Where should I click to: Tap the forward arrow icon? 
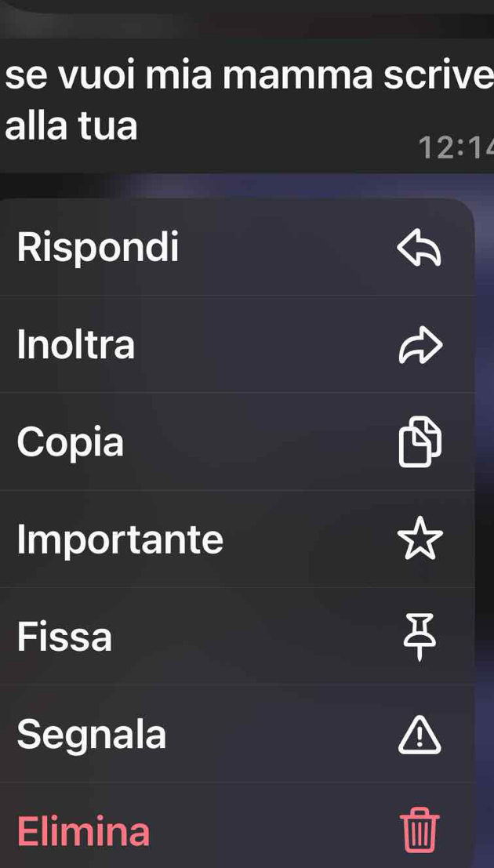[420, 345]
